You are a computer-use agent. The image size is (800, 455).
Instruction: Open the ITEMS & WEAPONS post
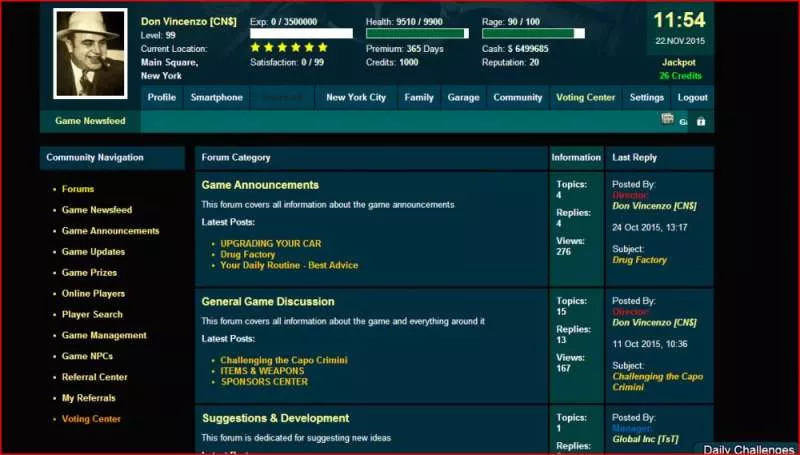pyautogui.click(x=262, y=371)
